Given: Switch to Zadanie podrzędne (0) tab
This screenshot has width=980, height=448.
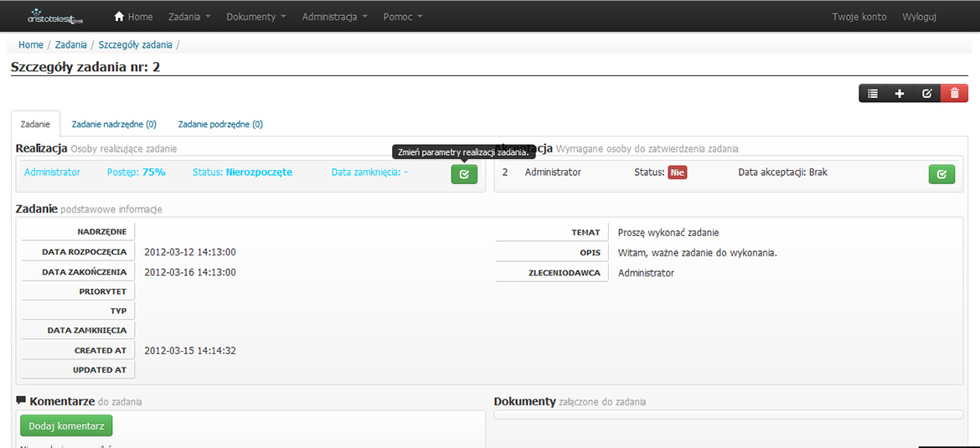Looking at the screenshot, I should click(x=220, y=125).
